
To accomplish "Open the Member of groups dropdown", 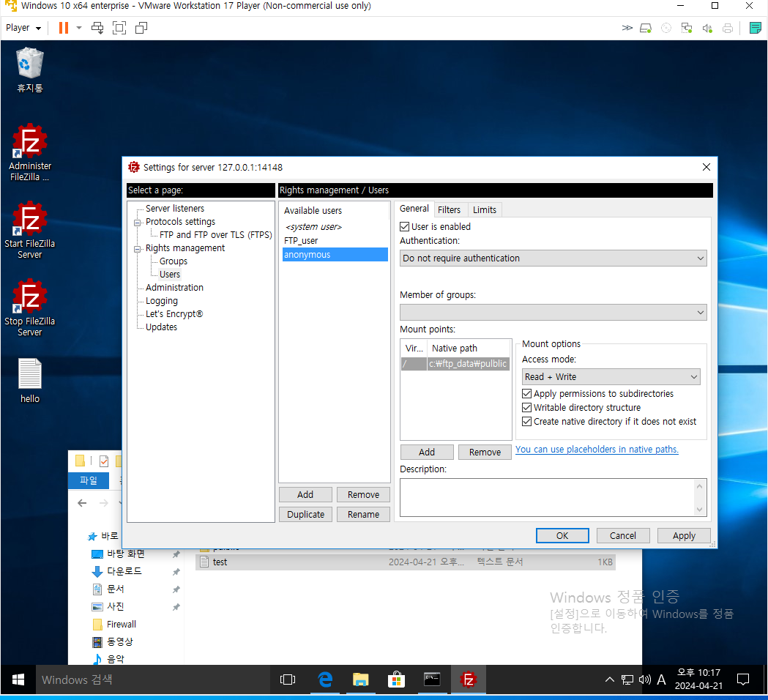I will (553, 313).
